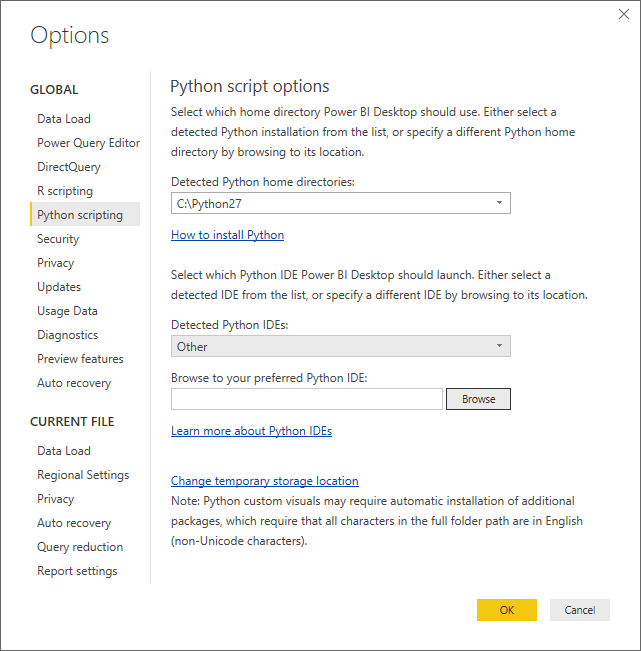Viewport: 641px width, 651px height.
Task: Go to R scripting options
Action: [x=65, y=191]
